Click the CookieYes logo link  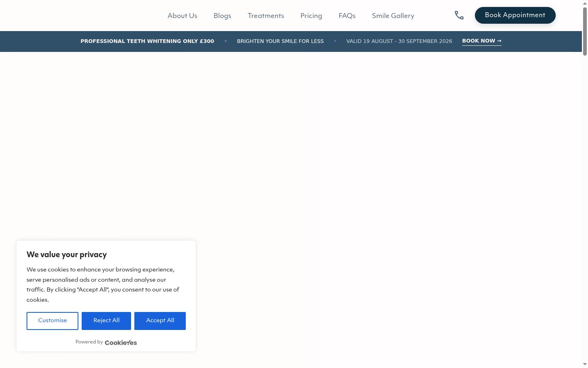pos(121,343)
